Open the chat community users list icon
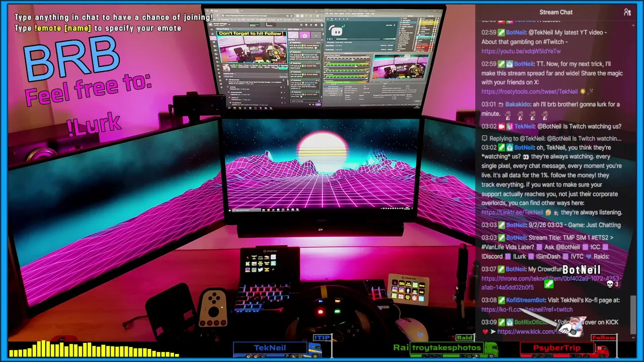The width and height of the screenshot is (644, 362). (627, 12)
